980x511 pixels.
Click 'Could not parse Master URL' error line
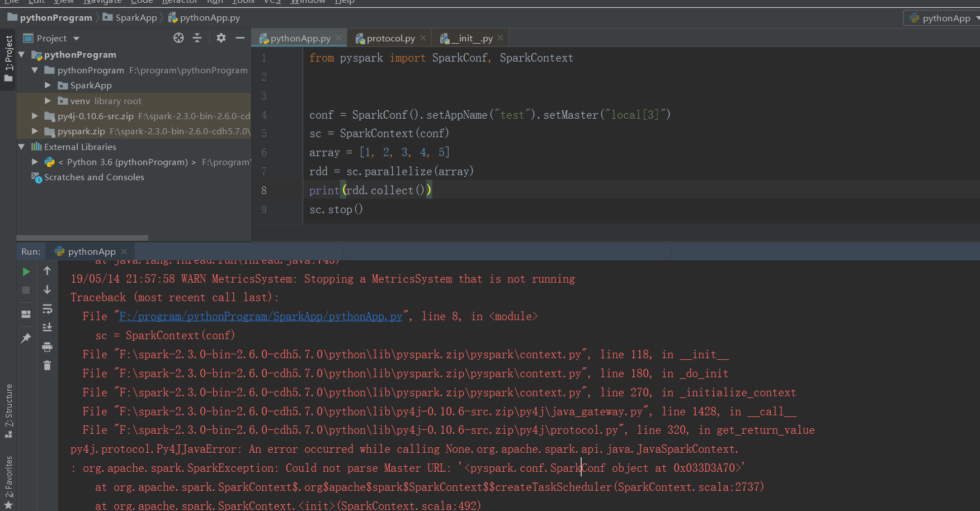408,468
